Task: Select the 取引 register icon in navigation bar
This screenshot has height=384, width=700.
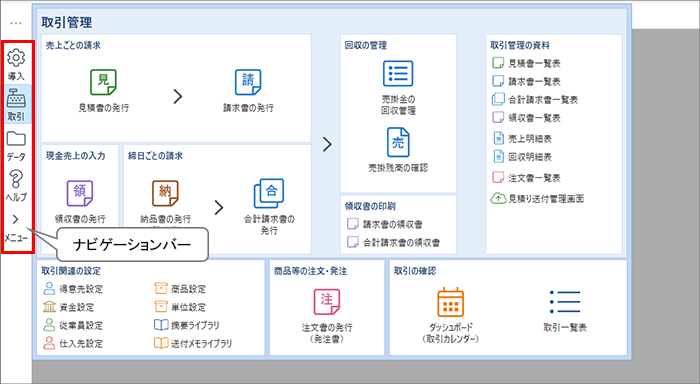Action: [16, 97]
